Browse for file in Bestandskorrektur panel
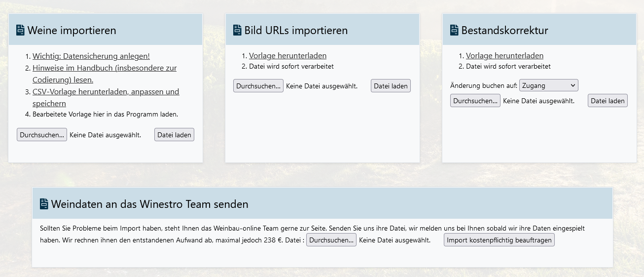 pyautogui.click(x=475, y=101)
